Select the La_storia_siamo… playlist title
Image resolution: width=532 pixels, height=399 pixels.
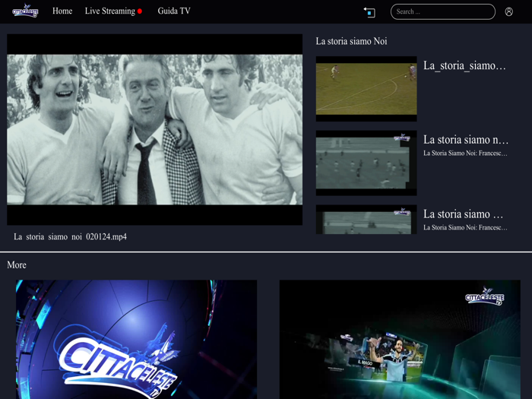click(464, 65)
